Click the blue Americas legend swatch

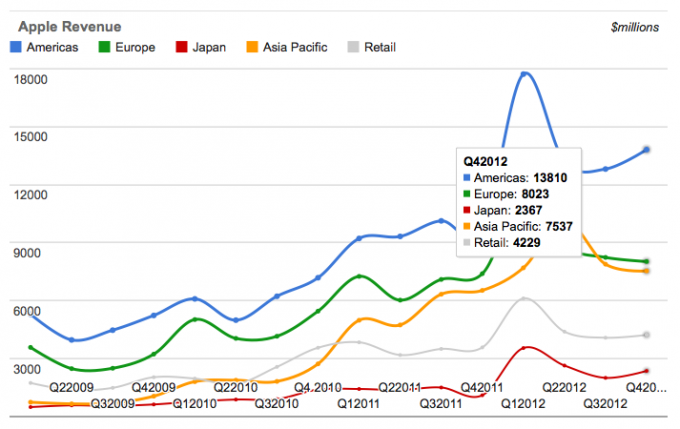16,47
